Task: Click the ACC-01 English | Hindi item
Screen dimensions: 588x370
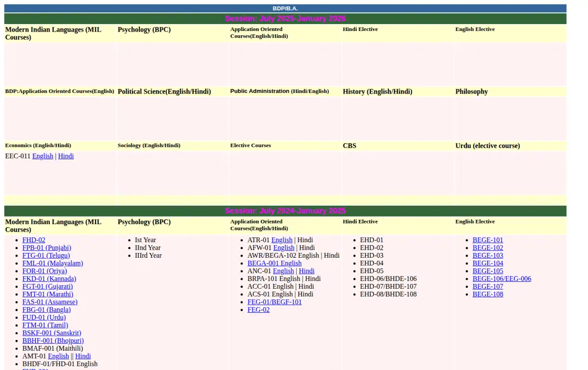Action: pos(281,286)
